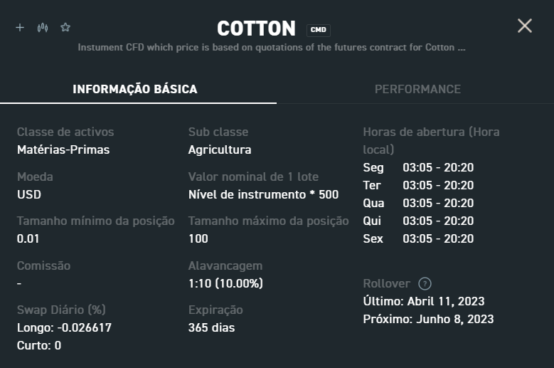Close the COTTON info panel

tap(525, 26)
